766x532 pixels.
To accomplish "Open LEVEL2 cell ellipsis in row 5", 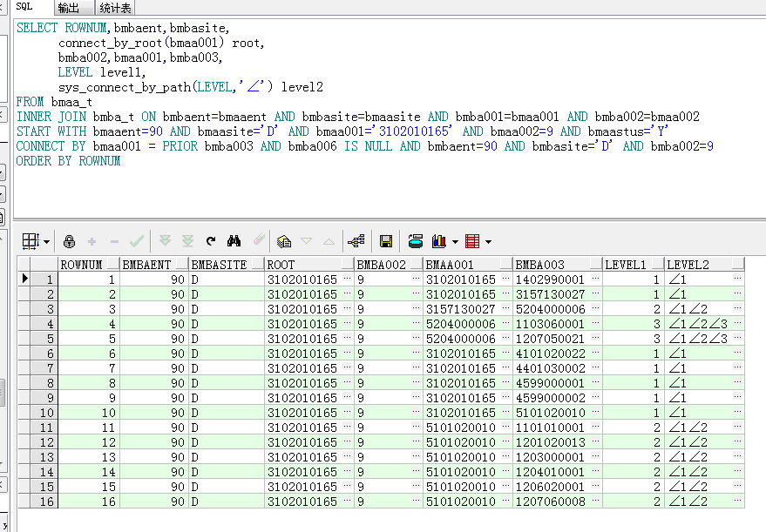I will (737, 338).
